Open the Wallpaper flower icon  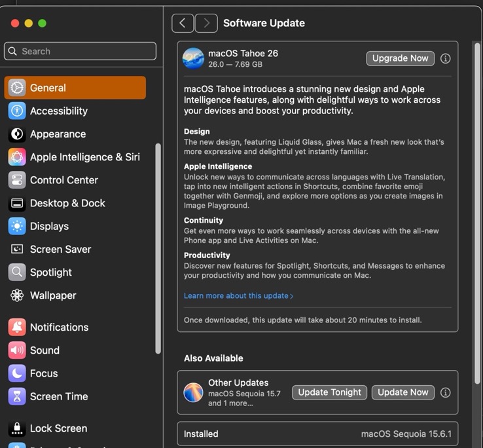tap(17, 295)
